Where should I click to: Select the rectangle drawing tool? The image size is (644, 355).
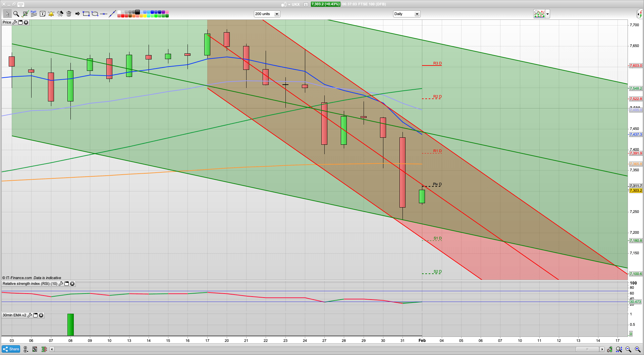point(86,14)
